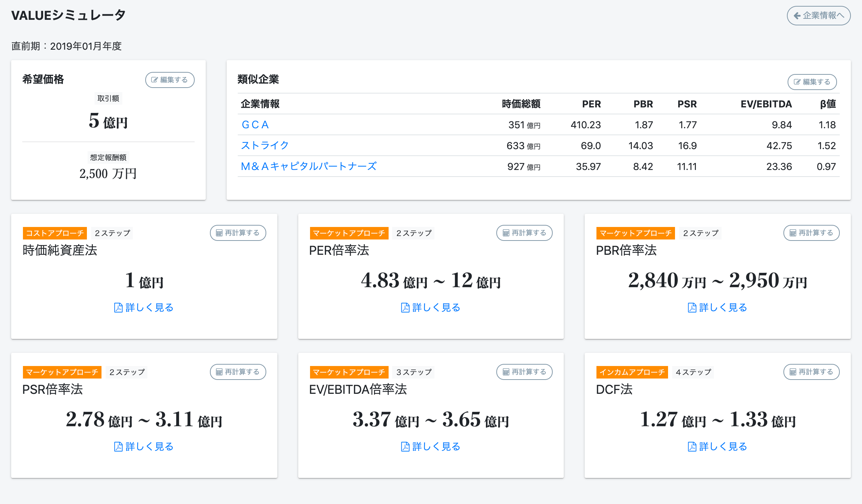View details 詳しく見る for PER倍率法

[436, 308]
